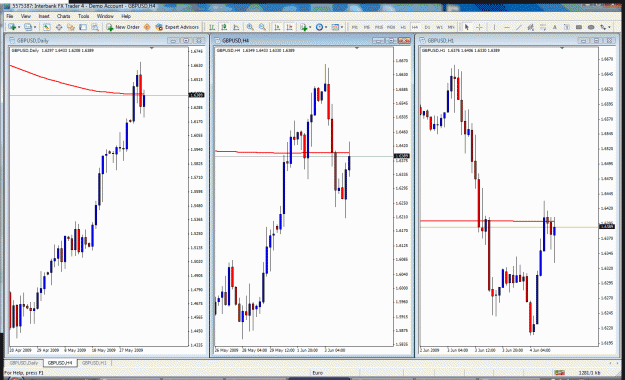Image resolution: width=625 pixels, height=380 pixels.
Task: Open the chart Templates icon
Action: [x=335, y=27]
